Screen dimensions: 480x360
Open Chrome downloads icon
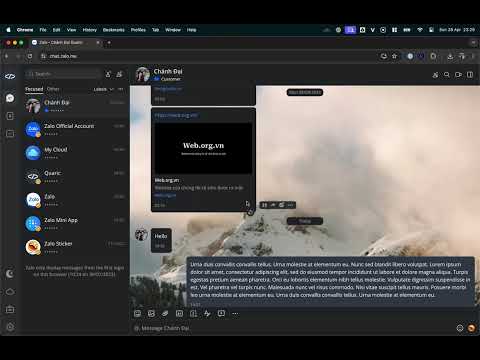pos(450,56)
